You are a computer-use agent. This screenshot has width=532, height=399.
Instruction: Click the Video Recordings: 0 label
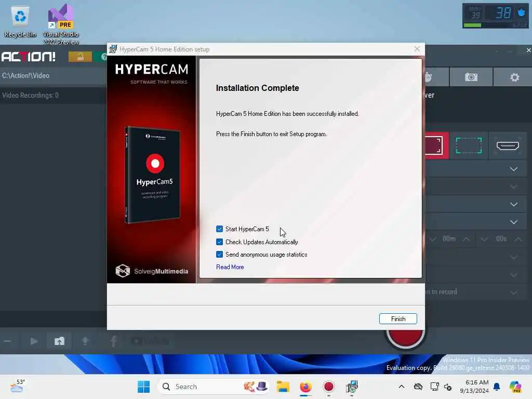pos(31,96)
